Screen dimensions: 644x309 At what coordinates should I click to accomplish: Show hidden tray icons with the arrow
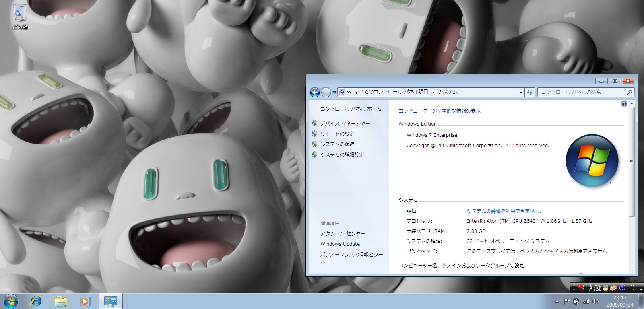[x=557, y=301]
